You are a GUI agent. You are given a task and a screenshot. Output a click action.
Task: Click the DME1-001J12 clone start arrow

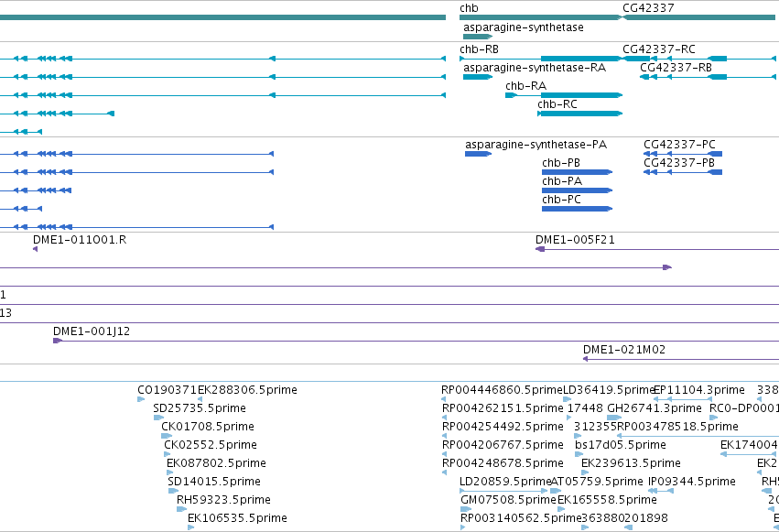[57, 341]
